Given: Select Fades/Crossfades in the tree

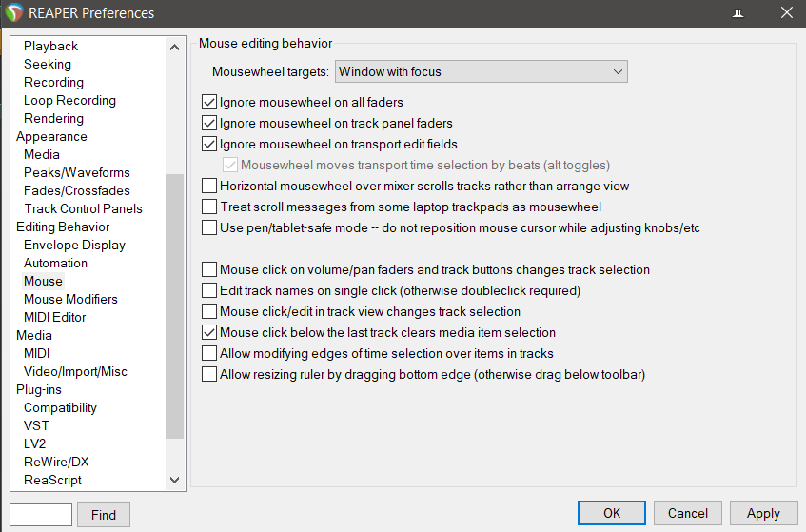Looking at the screenshot, I should (76, 190).
